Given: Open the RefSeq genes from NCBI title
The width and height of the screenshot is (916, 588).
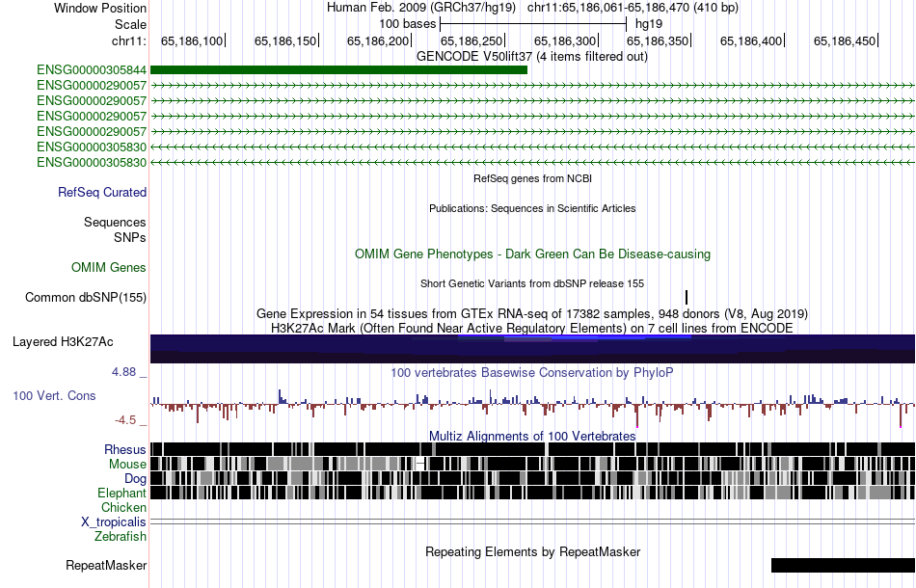Looking at the screenshot, I should 532,178.
